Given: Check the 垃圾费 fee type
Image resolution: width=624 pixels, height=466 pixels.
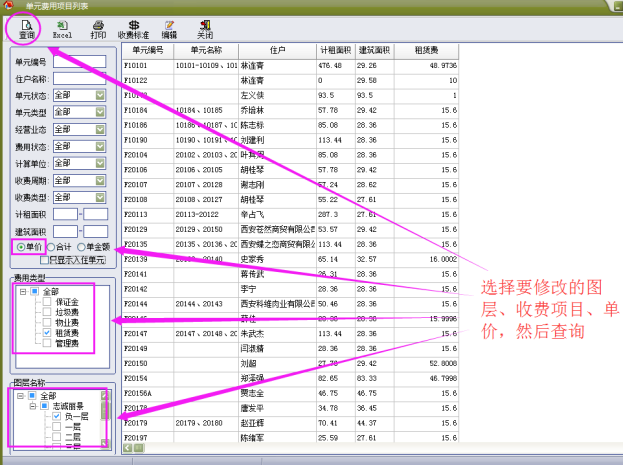Looking at the screenshot, I should tap(47, 312).
